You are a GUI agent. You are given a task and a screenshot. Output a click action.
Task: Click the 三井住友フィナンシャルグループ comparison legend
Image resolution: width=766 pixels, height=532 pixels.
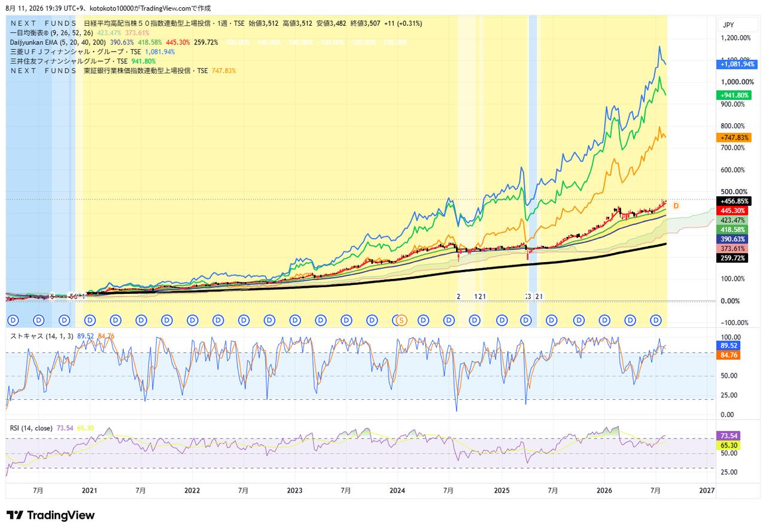coord(69,61)
